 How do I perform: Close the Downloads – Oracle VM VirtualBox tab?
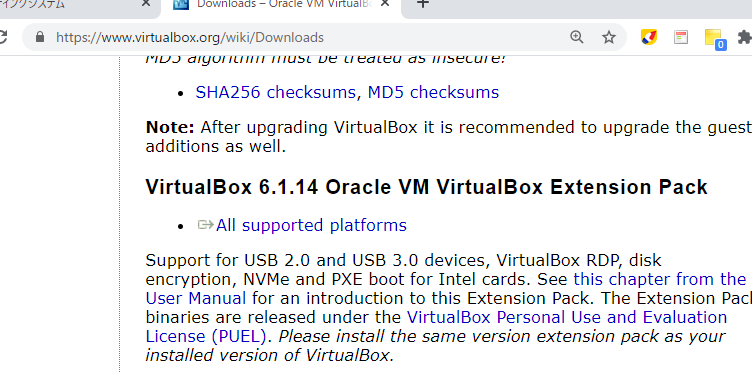[x=385, y=4]
